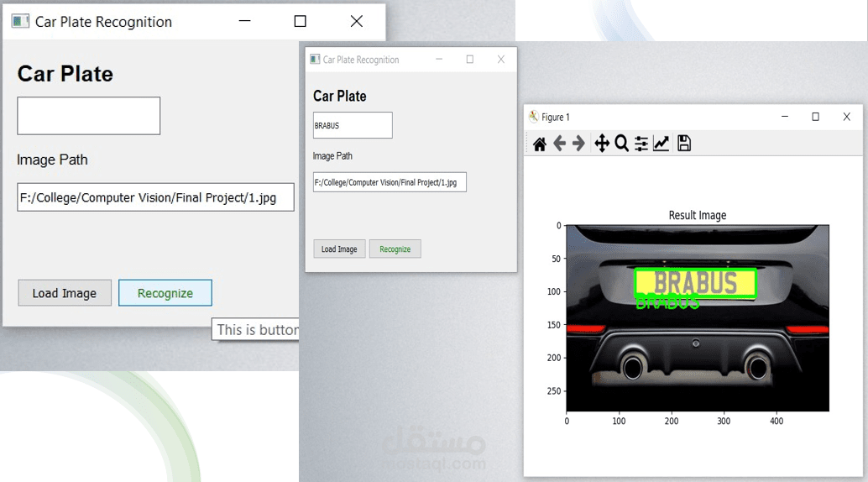This screenshot has width=868, height=482.
Task: Minimize the Figure 1 window
Action: pos(785,117)
